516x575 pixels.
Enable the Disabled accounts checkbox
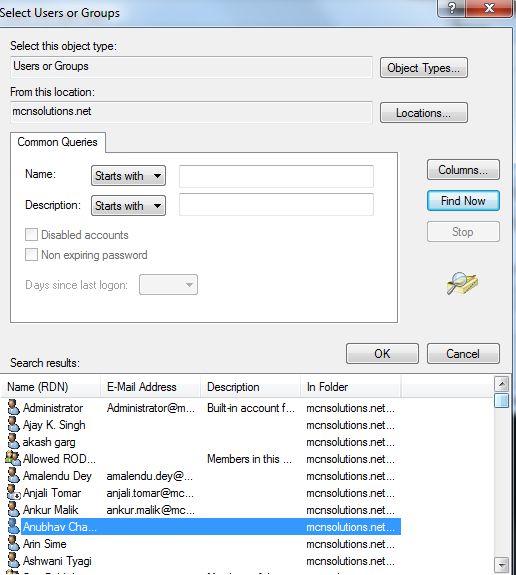coord(31,234)
